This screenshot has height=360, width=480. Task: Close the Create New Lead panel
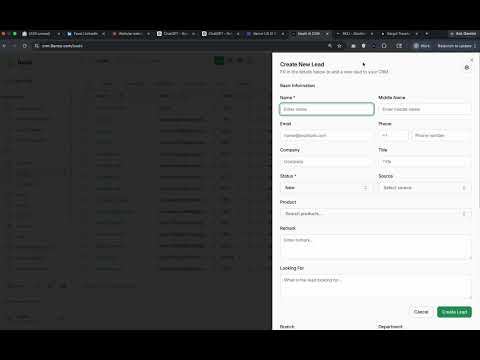472,60
